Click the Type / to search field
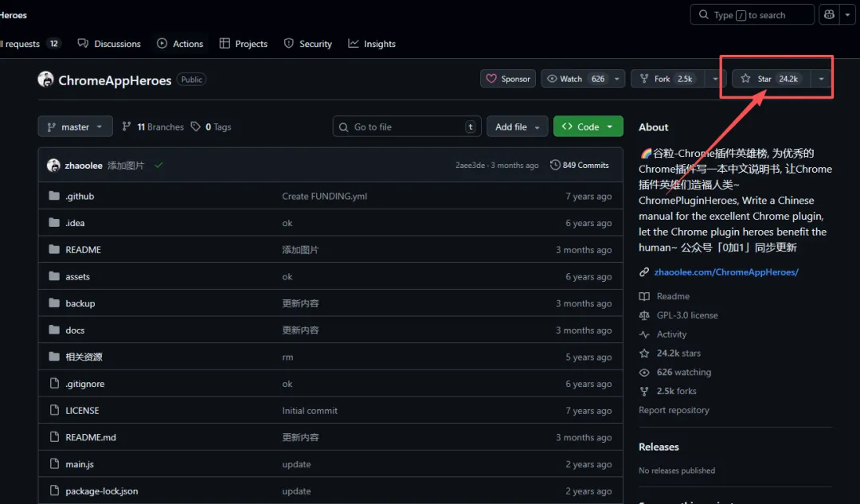Viewport: 860px width, 504px height. point(752,15)
